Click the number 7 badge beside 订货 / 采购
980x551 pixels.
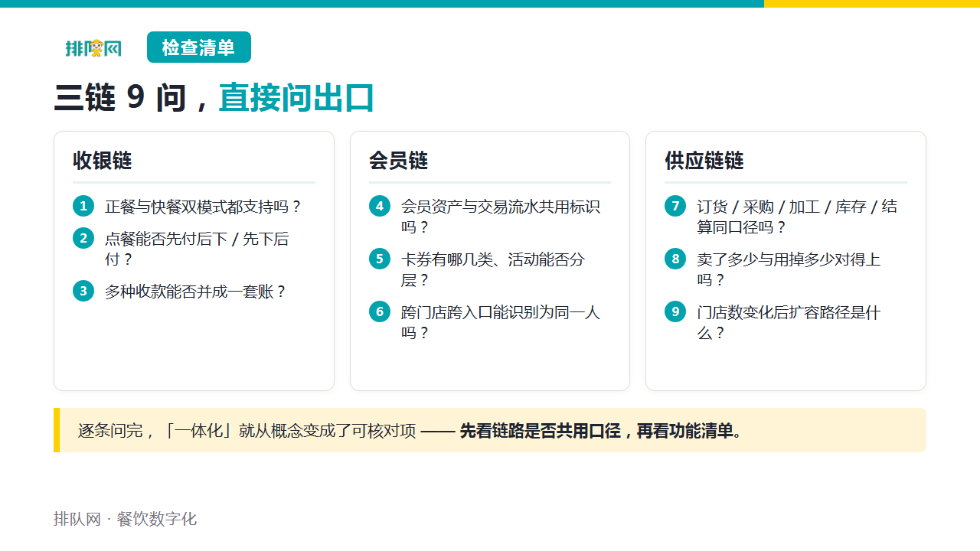pyautogui.click(x=675, y=206)
